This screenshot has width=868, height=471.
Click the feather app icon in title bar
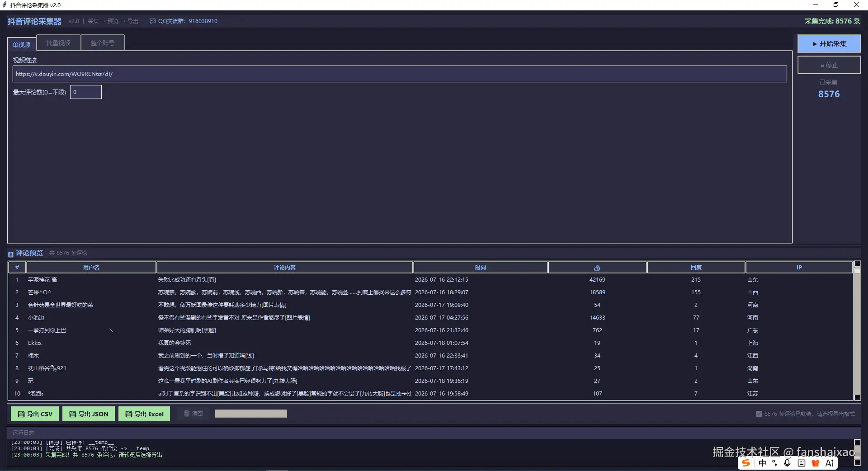point(5,5)
